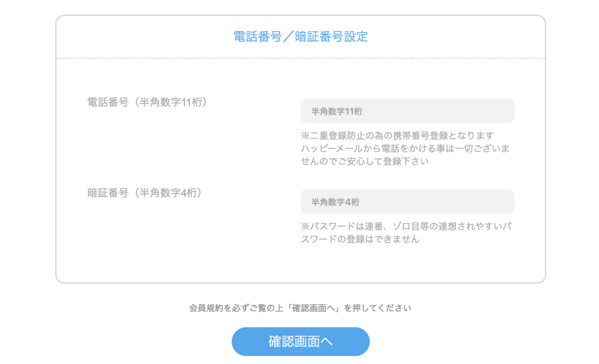Click the ※パスワードは連番 note line
599x364 pixels.
(407, 226)
